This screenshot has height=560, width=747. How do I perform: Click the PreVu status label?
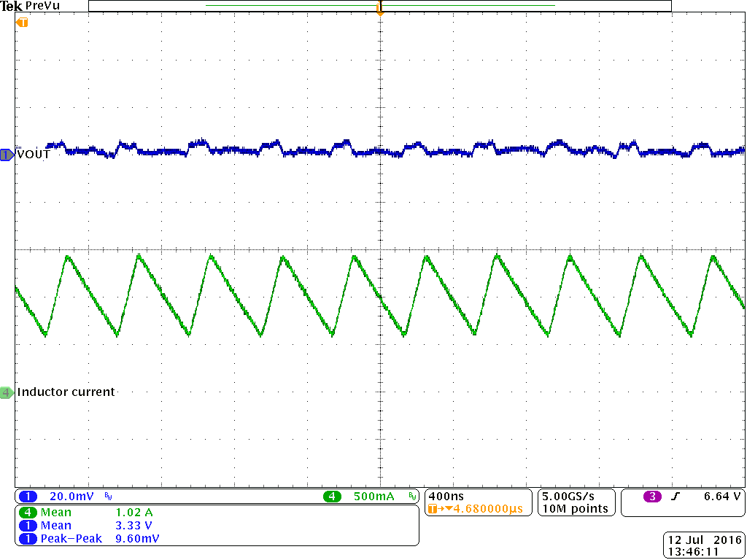[44, 6]
